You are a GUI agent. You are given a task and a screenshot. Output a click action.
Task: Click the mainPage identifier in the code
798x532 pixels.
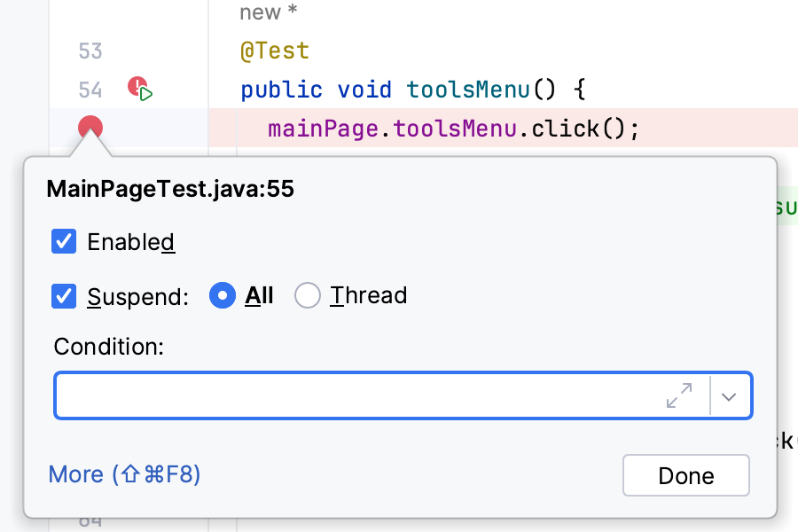pos(324,129)
